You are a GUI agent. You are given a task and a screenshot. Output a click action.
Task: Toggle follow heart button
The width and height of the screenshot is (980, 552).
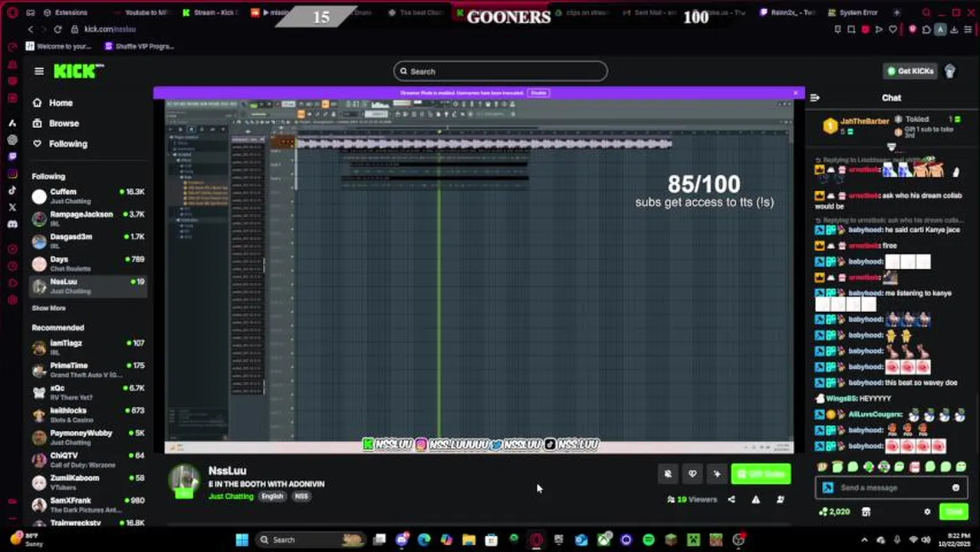coord(692,474)
